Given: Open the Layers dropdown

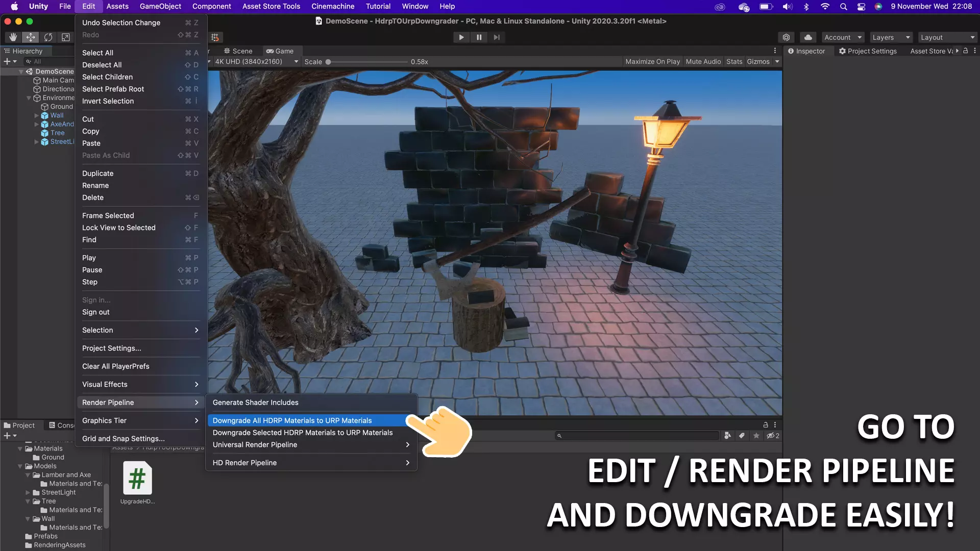Looking at the screenshot, I should coord(891,37).
